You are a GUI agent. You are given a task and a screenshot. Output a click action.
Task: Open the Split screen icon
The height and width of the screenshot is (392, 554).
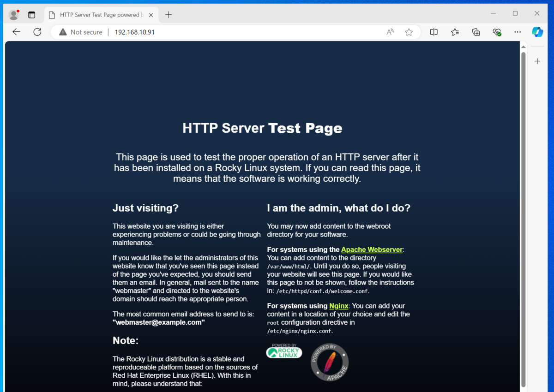point(434,32)
